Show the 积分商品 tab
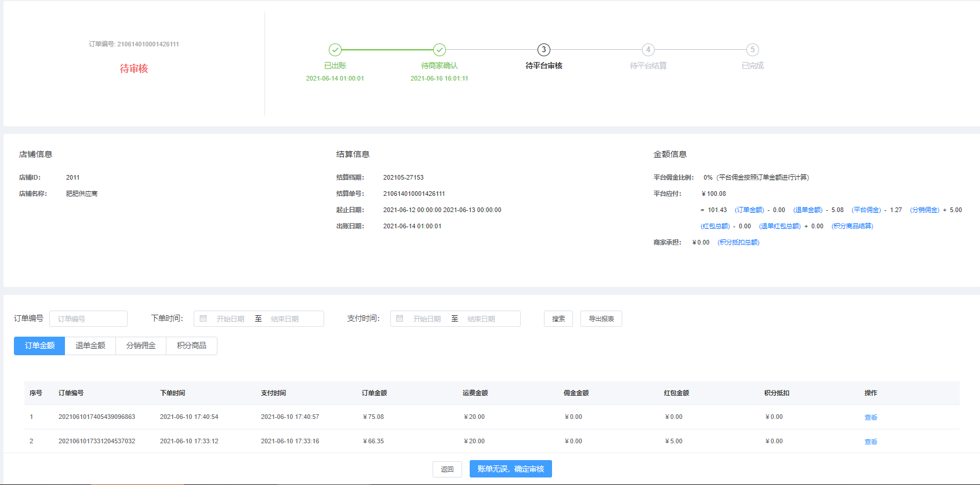 tap(191, 346)
